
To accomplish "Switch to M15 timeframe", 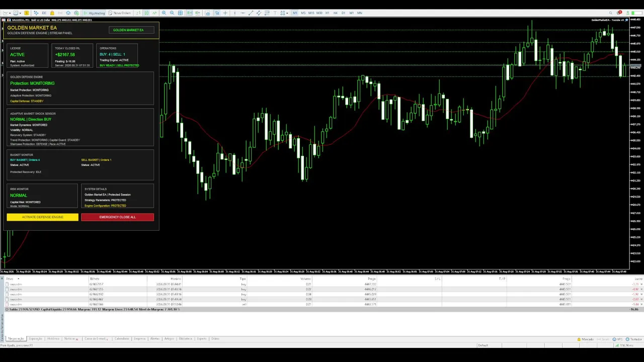I will point(311,13).
